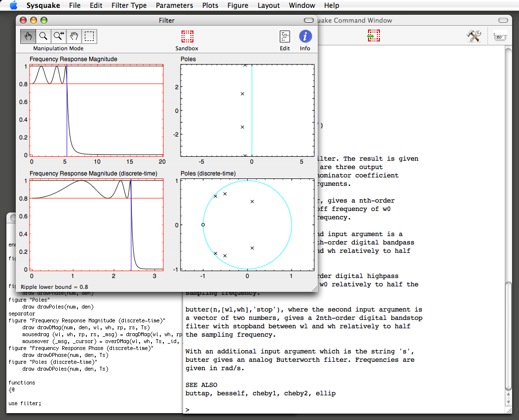Viewport: 519px width, 420px height.
Task: Click the 'separator' line in the editor window
Action: tap(22, 314)
